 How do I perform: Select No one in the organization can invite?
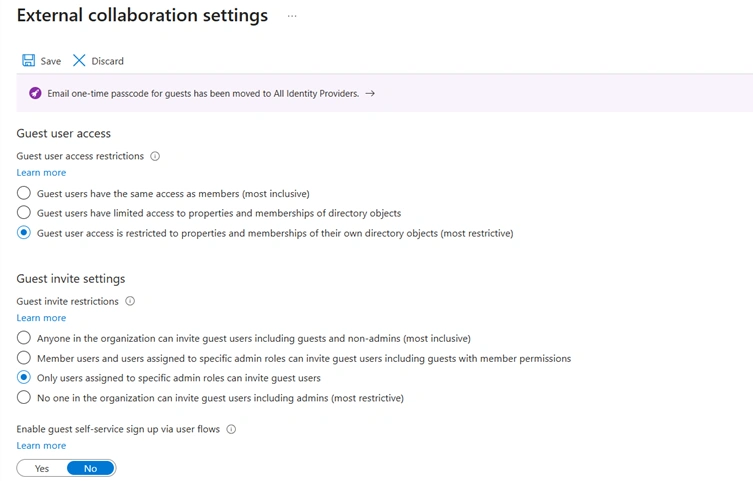point(24,397)
